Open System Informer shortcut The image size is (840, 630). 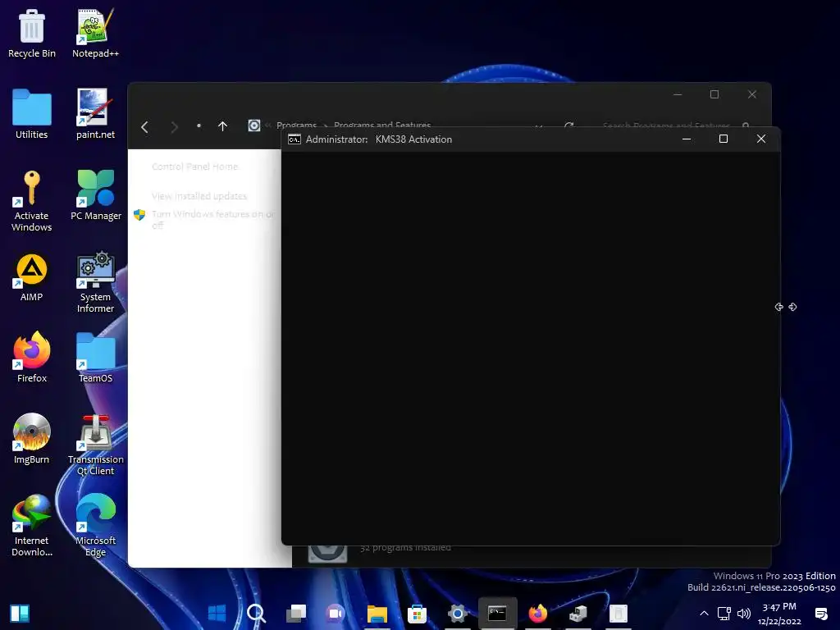[x=95, y=282]
